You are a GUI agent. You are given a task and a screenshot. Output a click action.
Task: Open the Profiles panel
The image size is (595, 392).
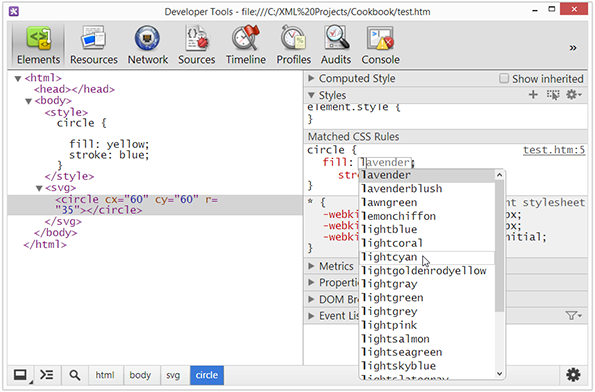293,45
